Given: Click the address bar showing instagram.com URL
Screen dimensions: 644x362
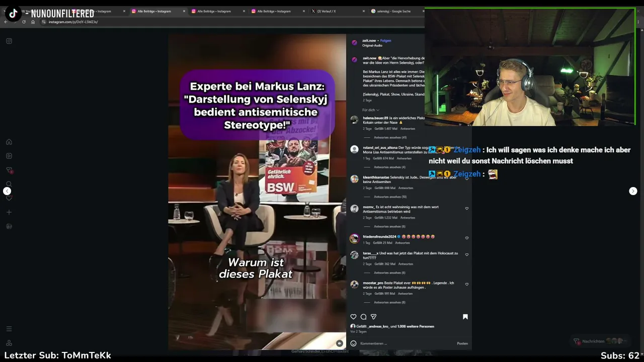Looking at the screenshot, I should pyautogui.click(x=73, y=22).
